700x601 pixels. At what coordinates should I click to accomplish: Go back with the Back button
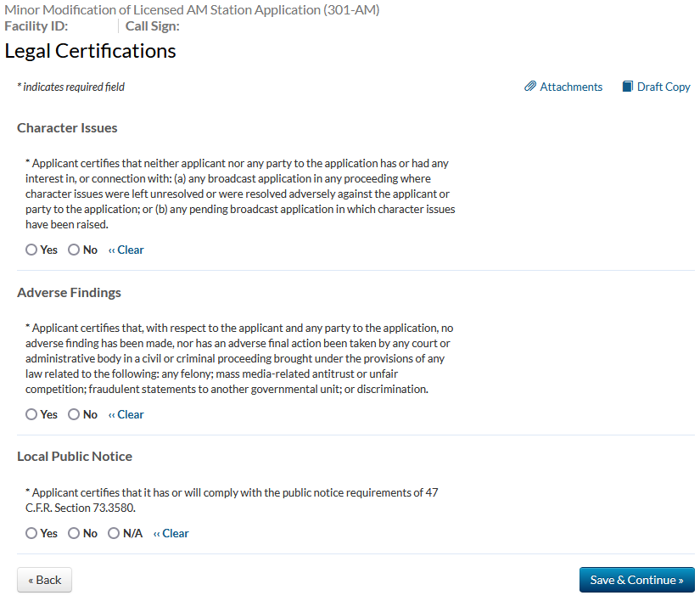[x=44, y=580]
